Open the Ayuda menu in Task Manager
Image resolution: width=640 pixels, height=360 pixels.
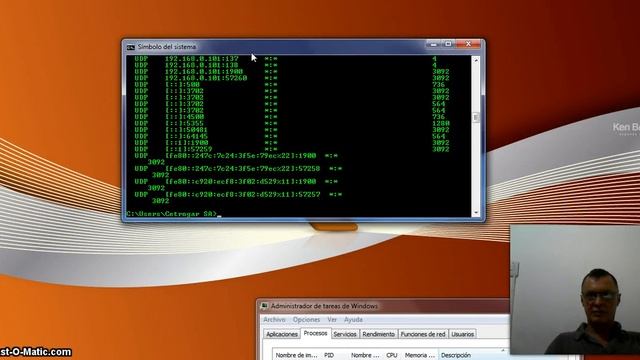pyautogui.click(x=353, y=320)
